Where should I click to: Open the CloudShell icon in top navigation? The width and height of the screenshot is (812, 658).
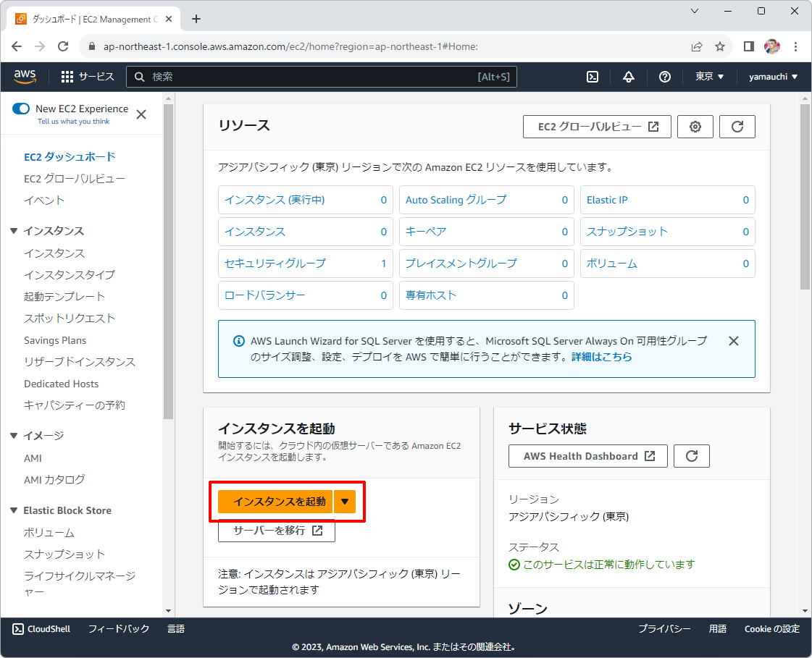[x=593, y=77]
